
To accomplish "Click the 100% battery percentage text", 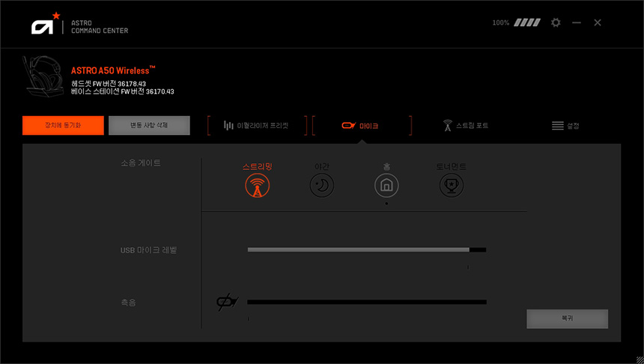I will click(x=501, y=22).
